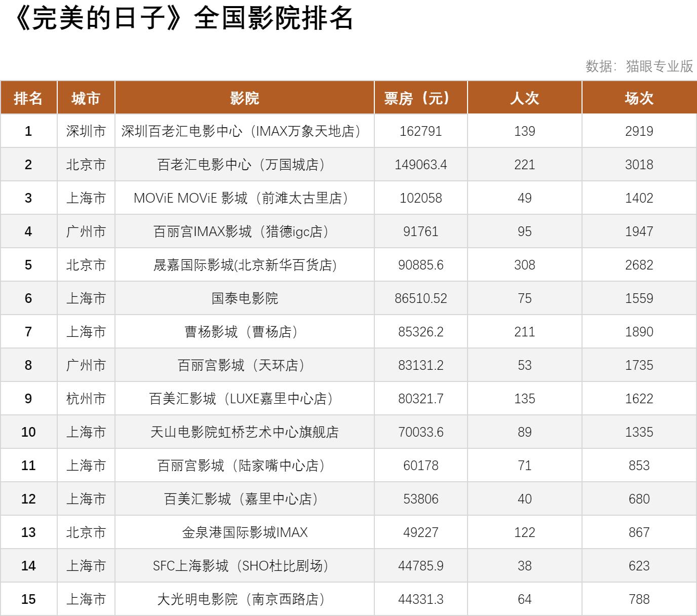Click the 人次 value 139
The image size is (697, 616).
[x=525, y=131]
